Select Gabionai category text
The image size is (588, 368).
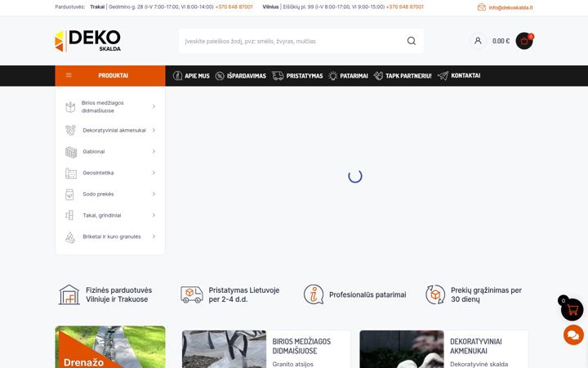coord(94,152)
